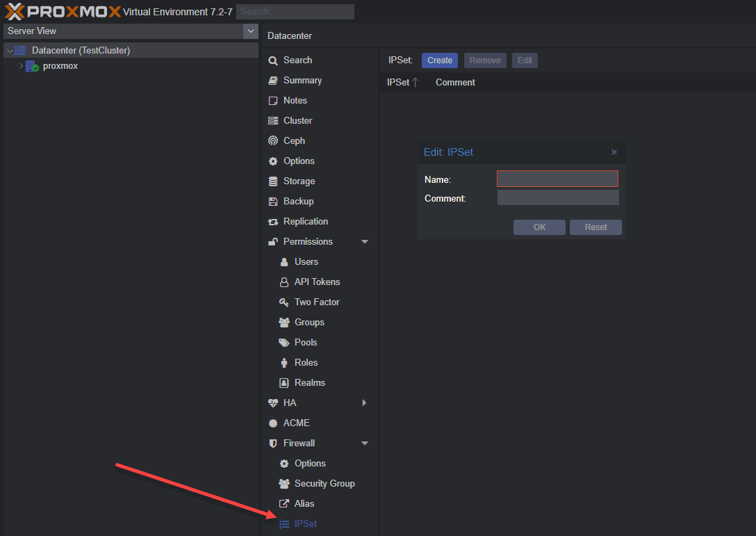Click the API Tokens user icon
The width and height of the screenshot is (756, 536).
(x=284, y=282)
